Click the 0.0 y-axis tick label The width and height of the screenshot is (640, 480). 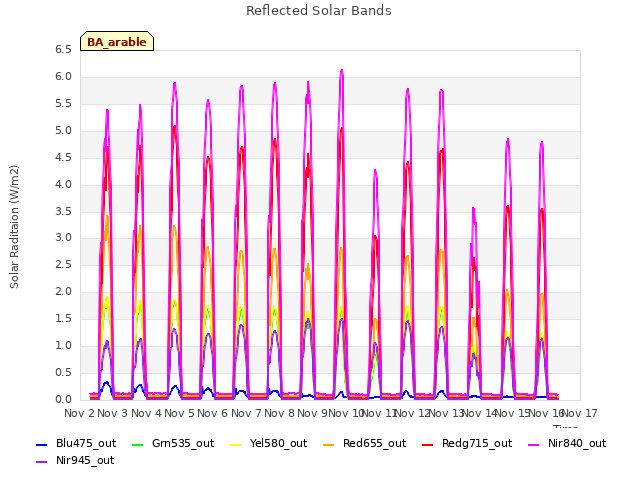[63, 399]
